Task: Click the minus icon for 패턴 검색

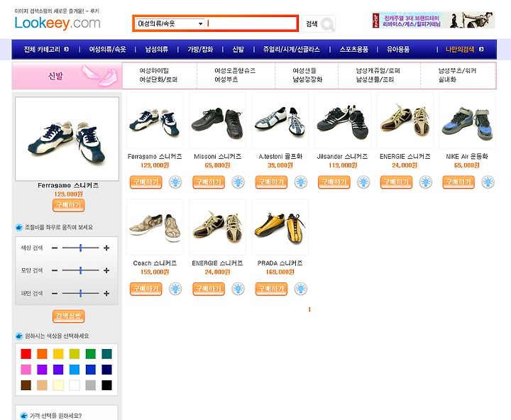Action: pos(55,294)
